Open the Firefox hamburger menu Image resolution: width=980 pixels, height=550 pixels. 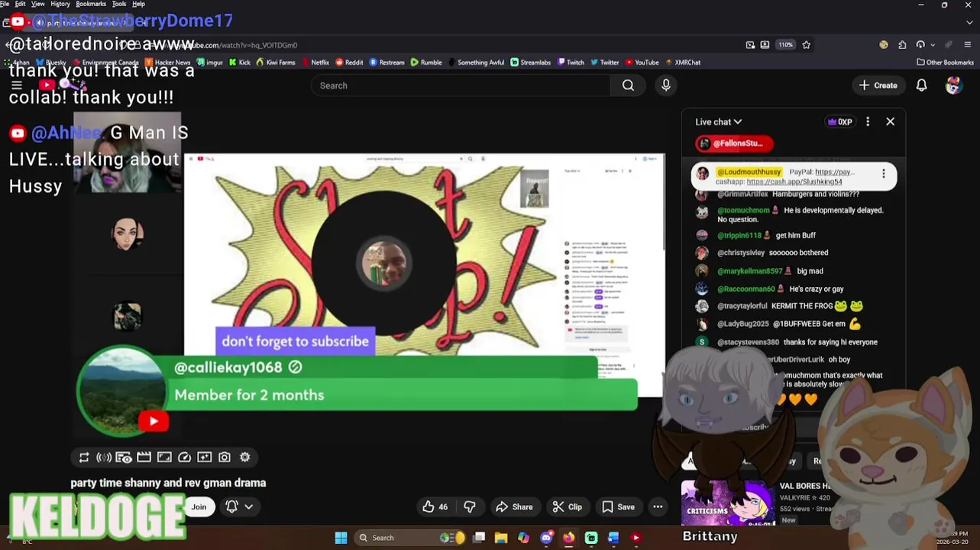(967, 45)
